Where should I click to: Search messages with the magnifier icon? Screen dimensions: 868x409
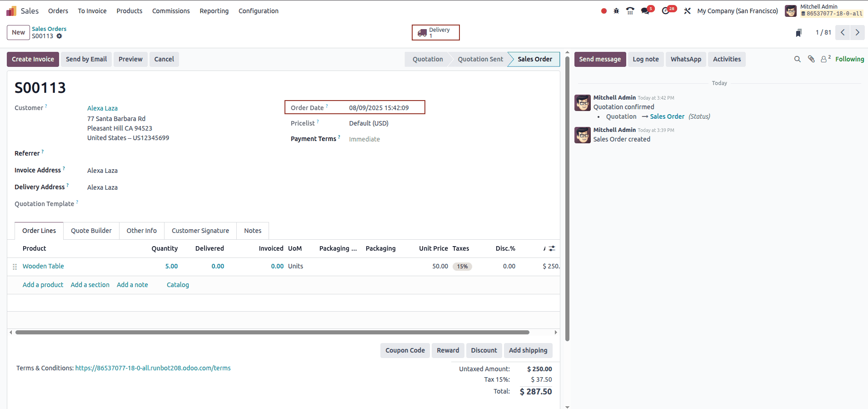pos(797,59)
